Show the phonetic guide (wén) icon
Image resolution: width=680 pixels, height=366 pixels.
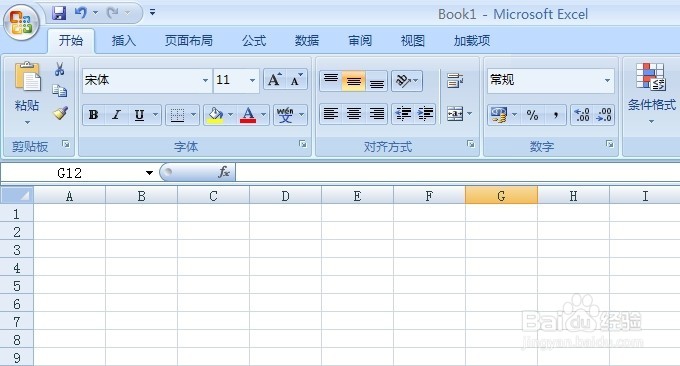(285, 115)
